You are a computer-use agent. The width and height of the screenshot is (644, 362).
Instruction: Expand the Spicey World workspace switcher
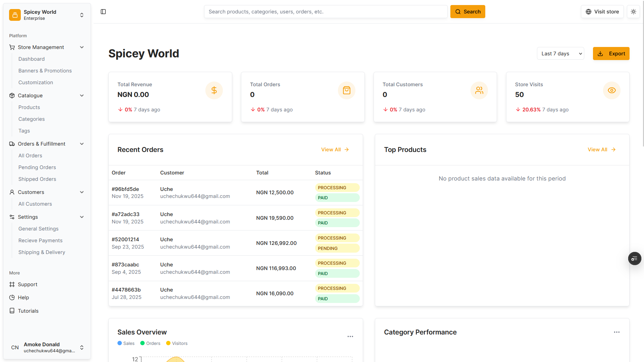[x=82, y=15]
